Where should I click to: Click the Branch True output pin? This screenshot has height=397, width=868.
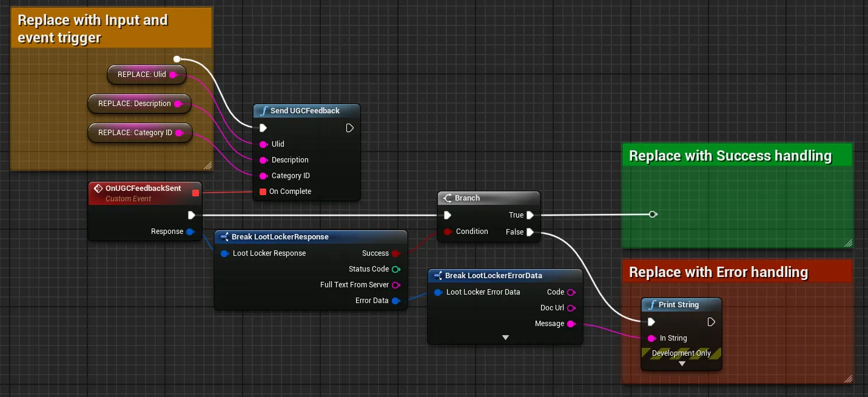click(x=530, y=215)
